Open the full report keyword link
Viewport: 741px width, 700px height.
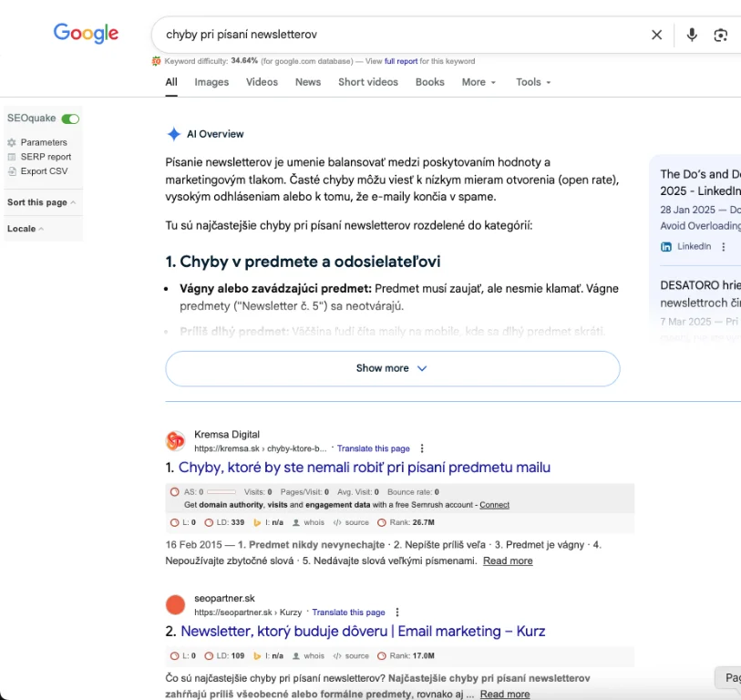coord(401,61)
